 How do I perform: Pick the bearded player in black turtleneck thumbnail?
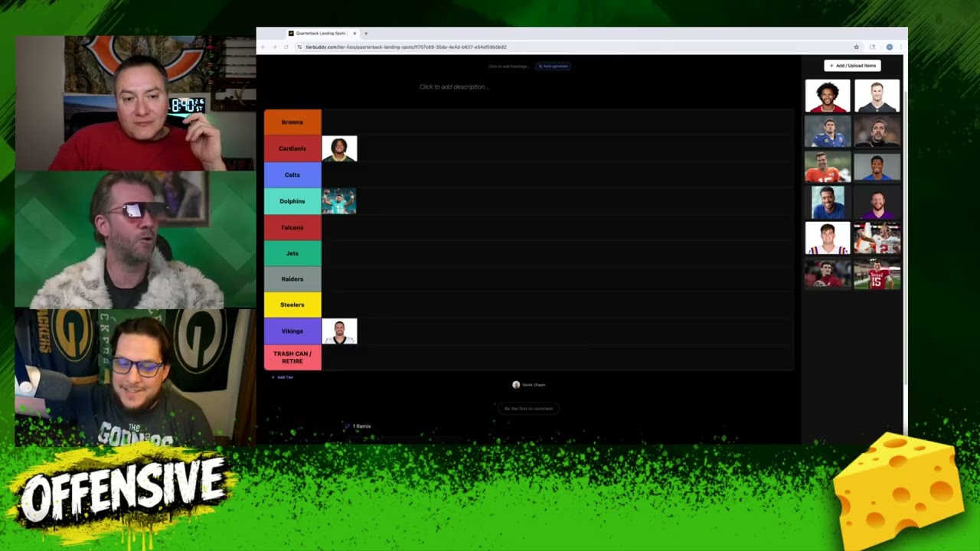877,132
